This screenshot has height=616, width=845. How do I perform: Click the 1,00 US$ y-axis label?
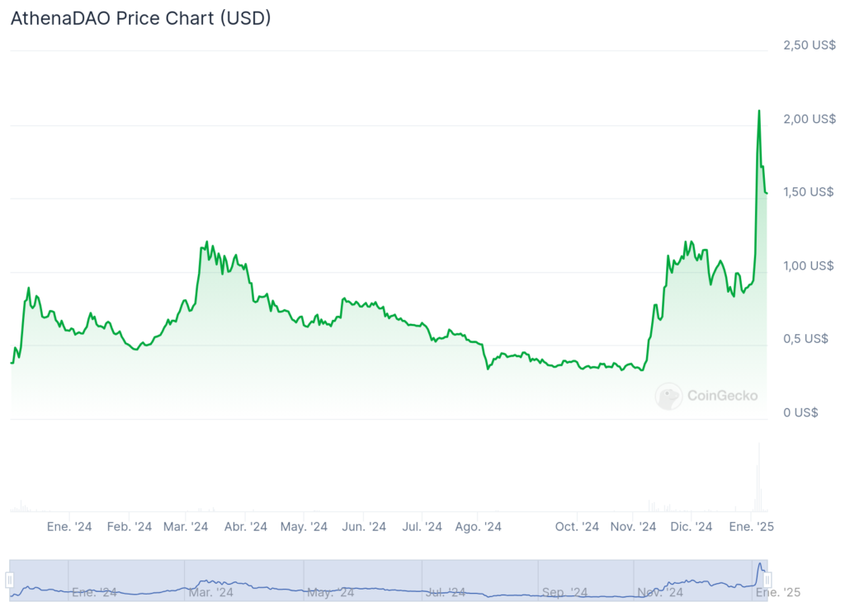809,266
